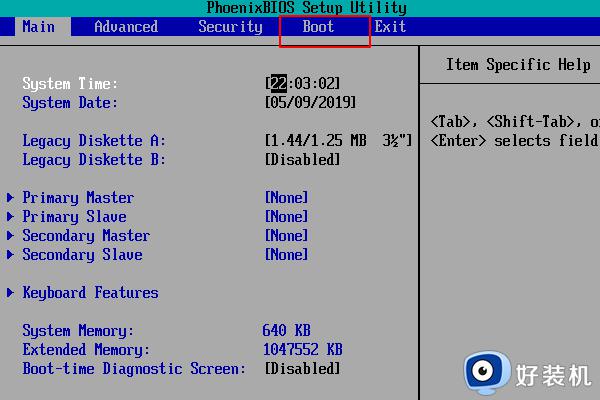The image size is (600, 400).
Task: Go to the Exit menu tab
Action: pos(390,27)
